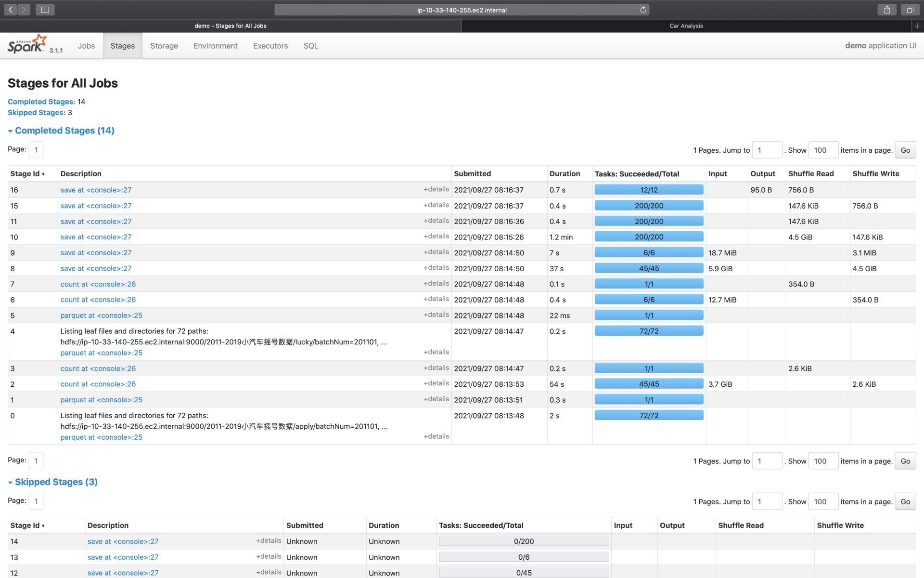Expand +details for stage 16
Image resolution: width=924 pixels, height=578 pixels.
pos(436,189)
